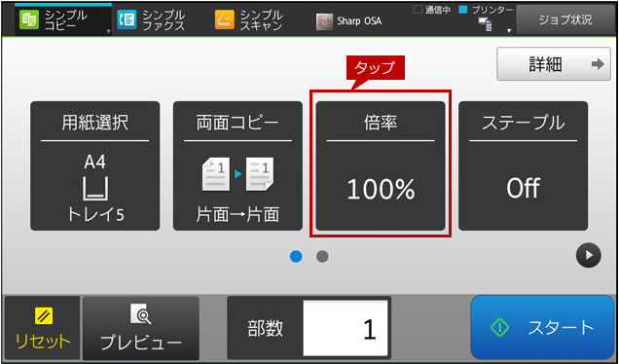Click the arrow on the 詳細 button
This screenshot has height=364, width=619.
[x=599, y=64]
